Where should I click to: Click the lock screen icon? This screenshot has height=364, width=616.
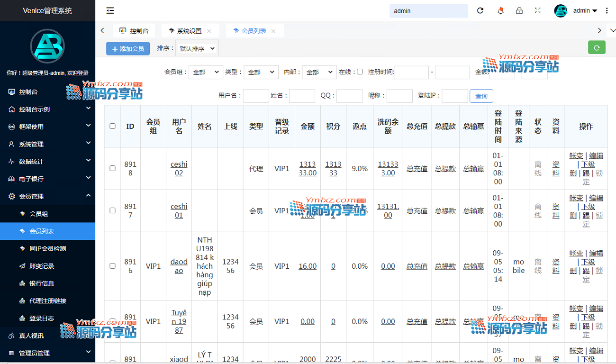click(x=519, y=10)
